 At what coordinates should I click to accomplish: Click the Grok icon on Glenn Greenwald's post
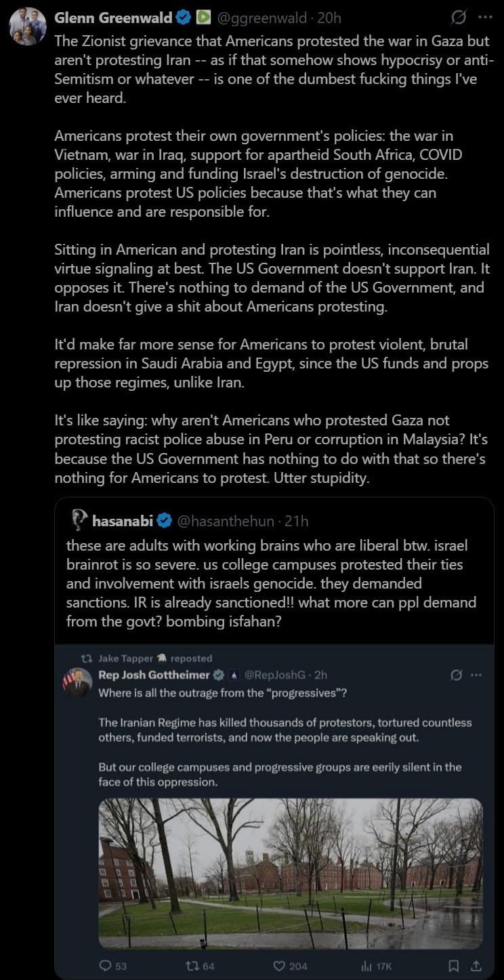pyautogui.click(x=457, y=18)
